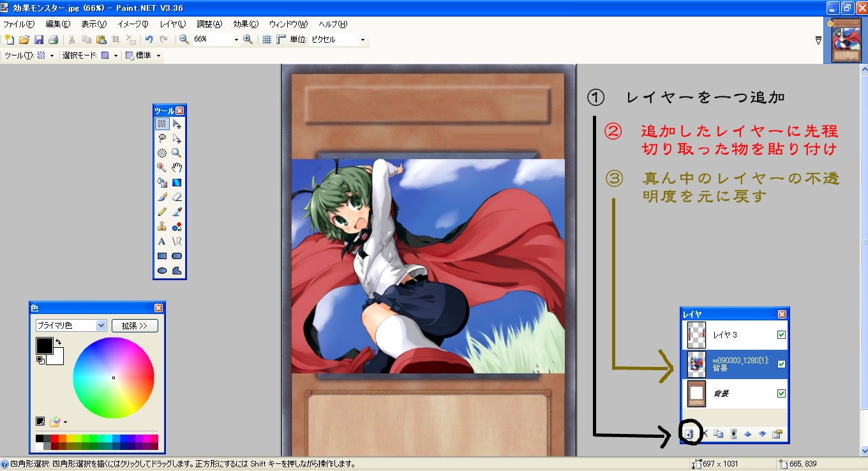Click the Merge Layer Down icon
The width and height of the screenshot is (868, 471).
pyautogui.click(x=733, y=434)
